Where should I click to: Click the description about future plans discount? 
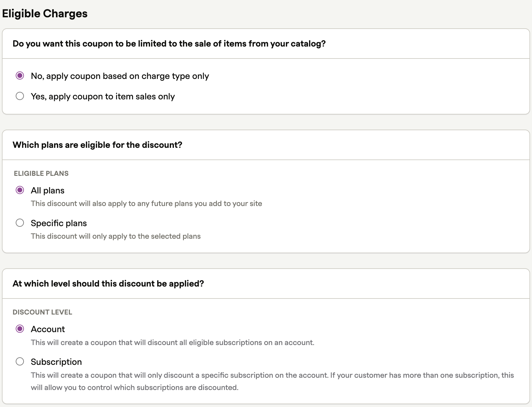tap(146, 204)
